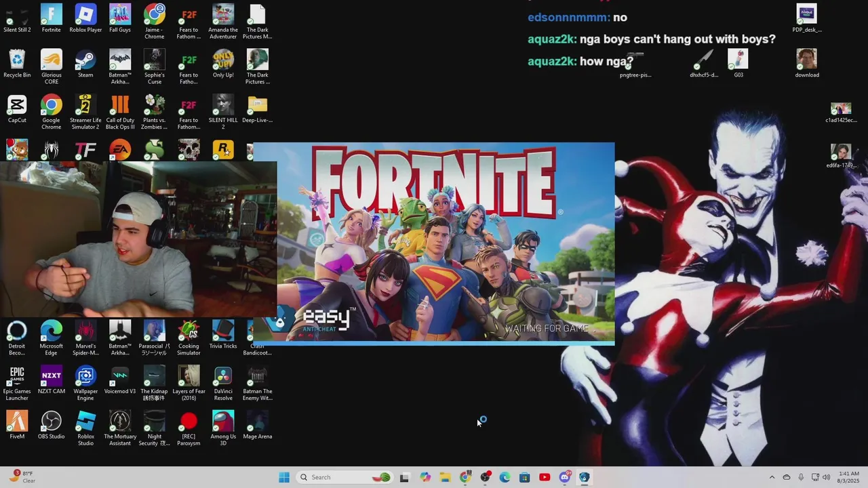Select the 'download' image file icon
868x488 pixels.
click(806, 64)
